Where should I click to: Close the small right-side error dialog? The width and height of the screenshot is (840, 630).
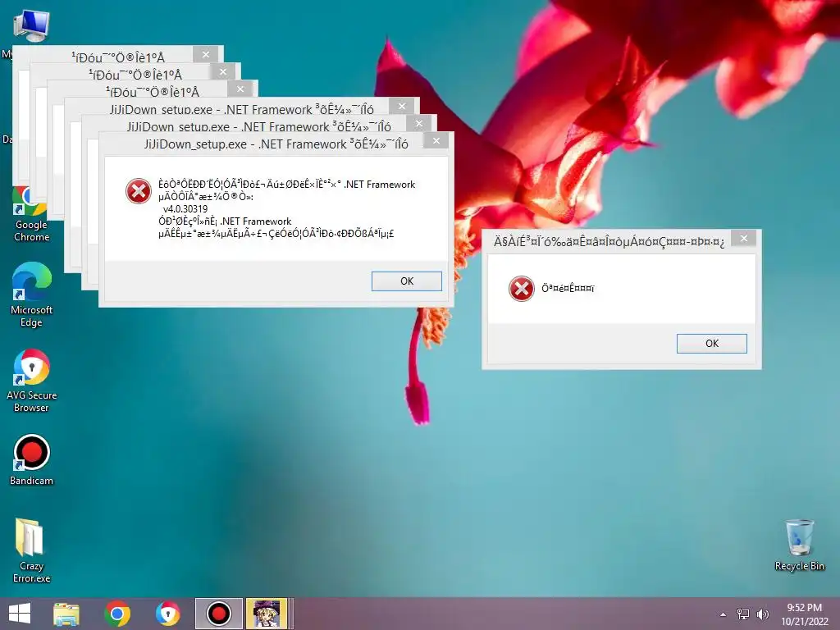(743, 239)
